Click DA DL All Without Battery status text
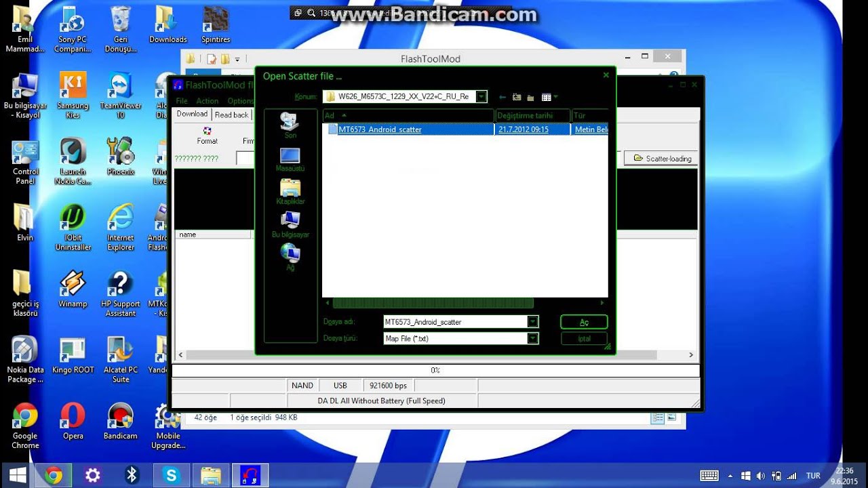868x488 pixels. click(x=382, y=401)
